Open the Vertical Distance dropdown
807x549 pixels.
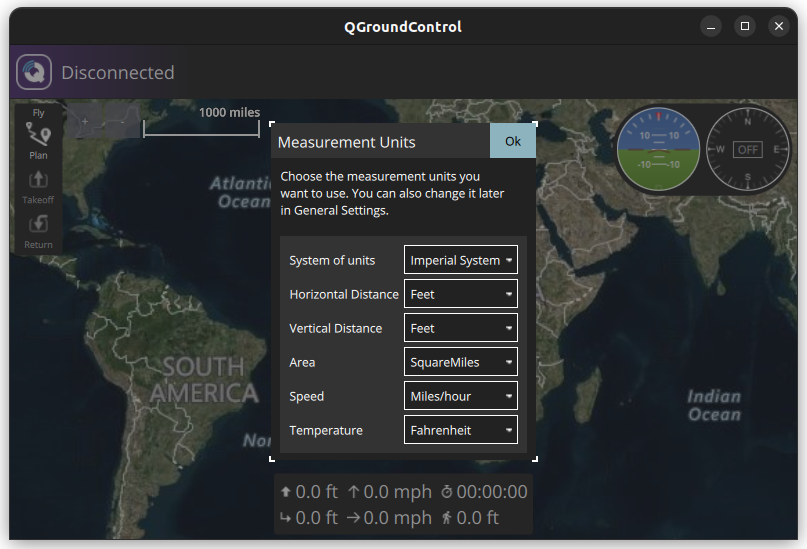coord(461,328)
